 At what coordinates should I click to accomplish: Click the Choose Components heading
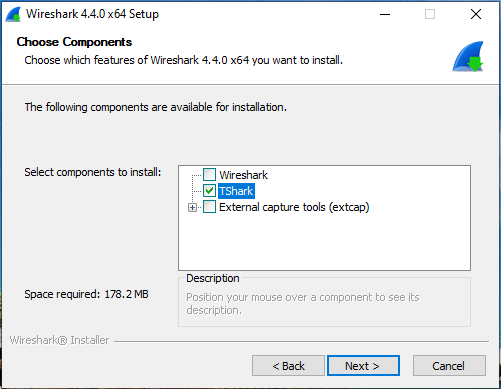point(74,42)
